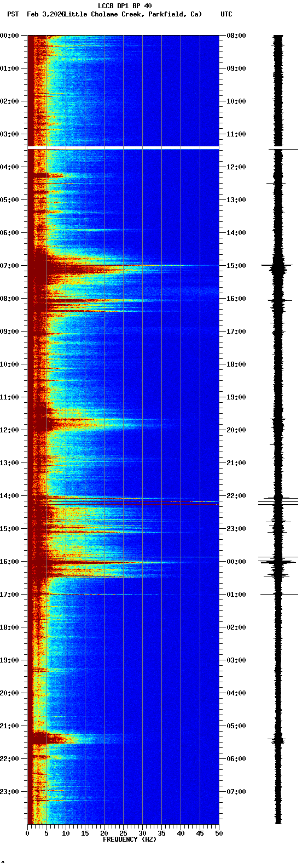Click the '19:00' label on the PST axis
302x868 pixels.
tap(9, 660)
